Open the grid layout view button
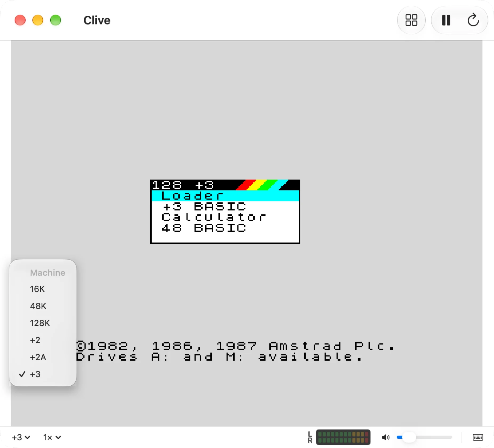 click(411, 20)
